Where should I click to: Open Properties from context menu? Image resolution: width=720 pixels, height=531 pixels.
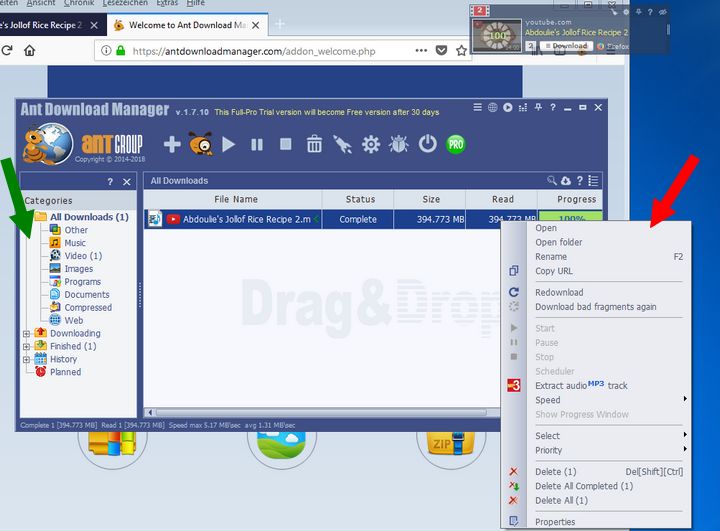[x=555, y=522]
